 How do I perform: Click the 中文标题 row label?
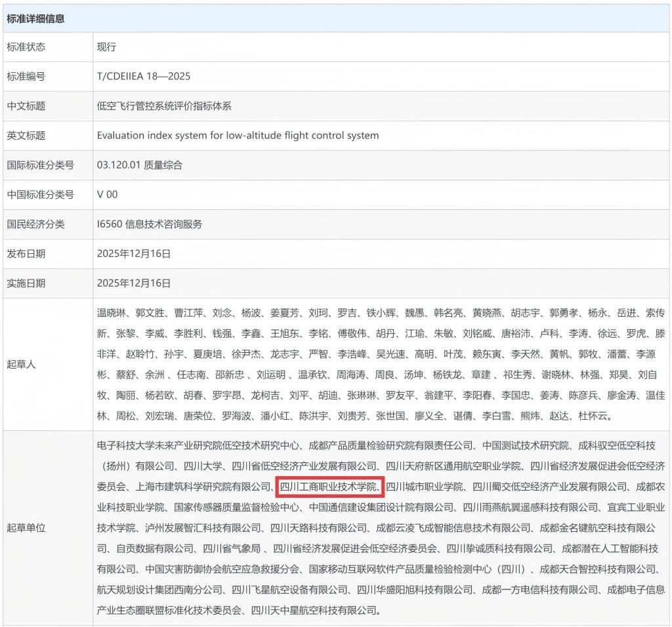[26, 106]
